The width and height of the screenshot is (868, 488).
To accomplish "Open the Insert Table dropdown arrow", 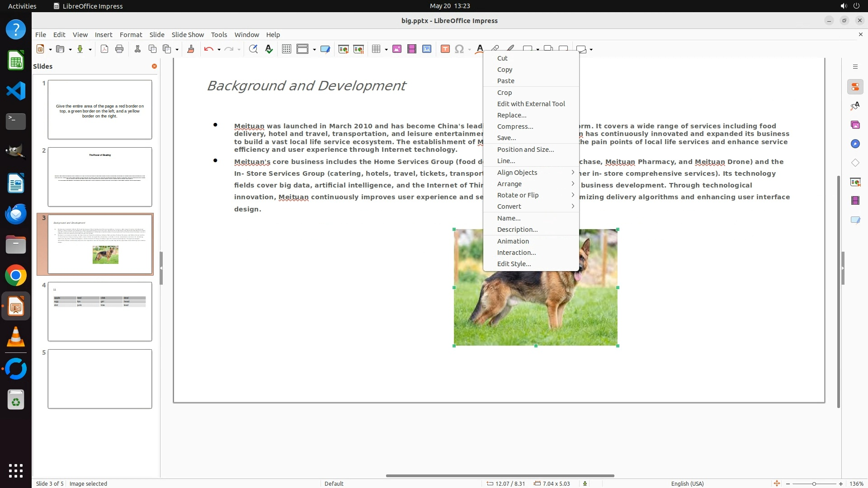I will (x=386, y=49).
